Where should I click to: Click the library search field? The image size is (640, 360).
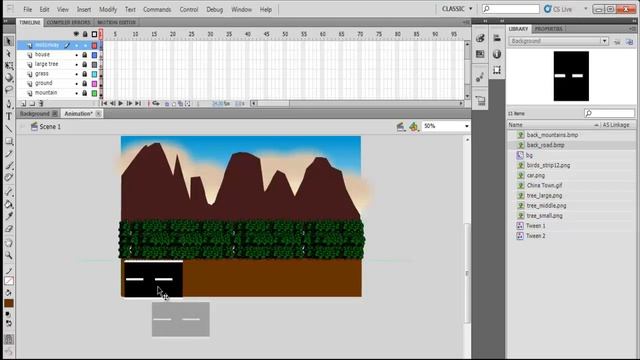pos(610,113)
